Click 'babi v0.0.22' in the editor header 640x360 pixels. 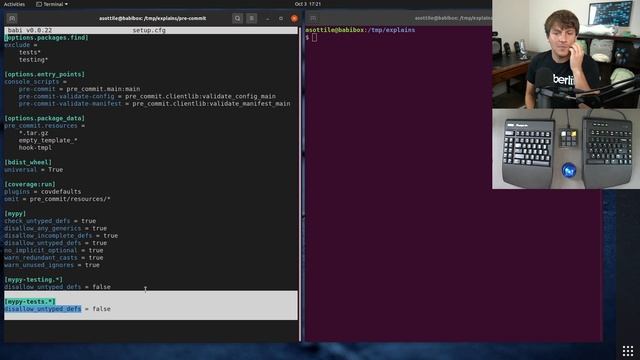tap(30, 30)
